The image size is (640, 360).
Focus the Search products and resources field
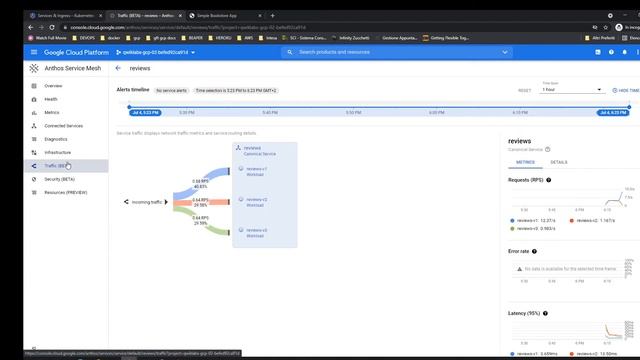(x=396, y=52)
